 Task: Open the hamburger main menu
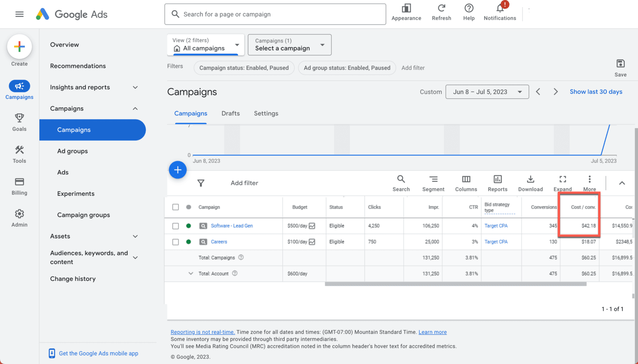(x=19, y=14)
